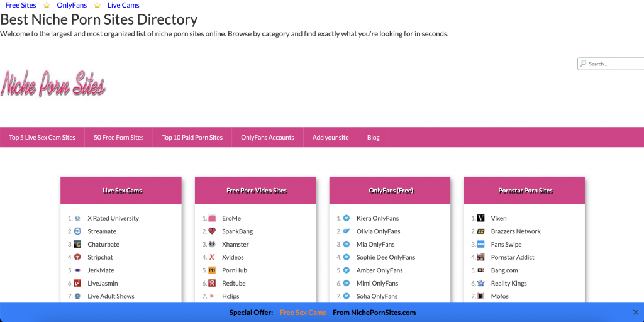
Task: Dismiss the Special Offer banner
Action: (635, 313)
